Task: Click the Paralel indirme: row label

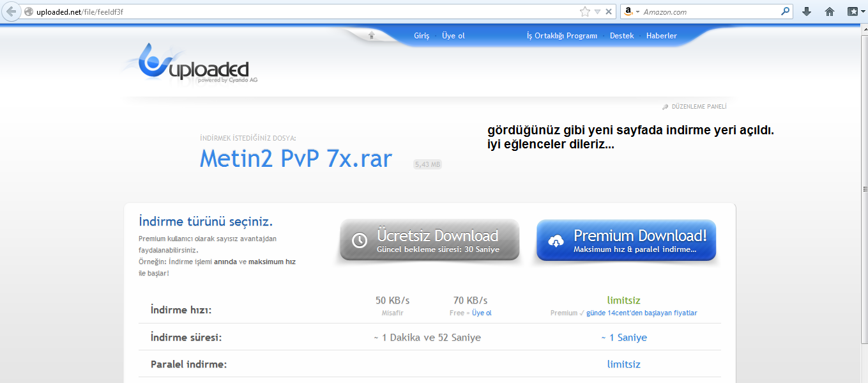Action: [x=188, y=364]
